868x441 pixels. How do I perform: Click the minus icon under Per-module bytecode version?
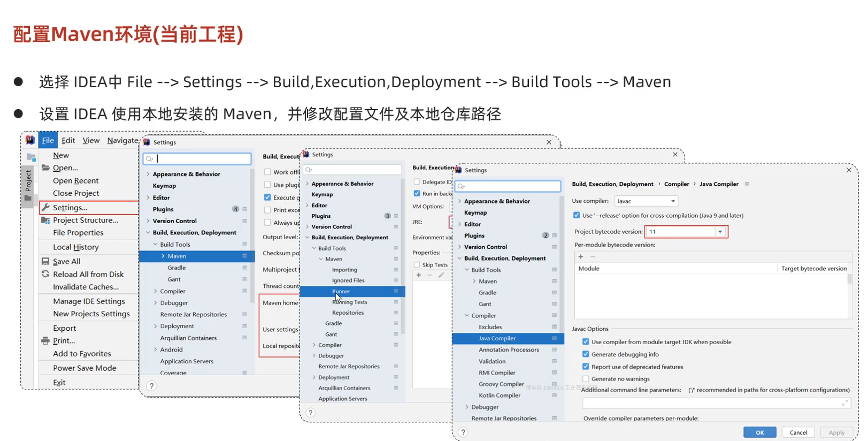[x=593, y=256]
